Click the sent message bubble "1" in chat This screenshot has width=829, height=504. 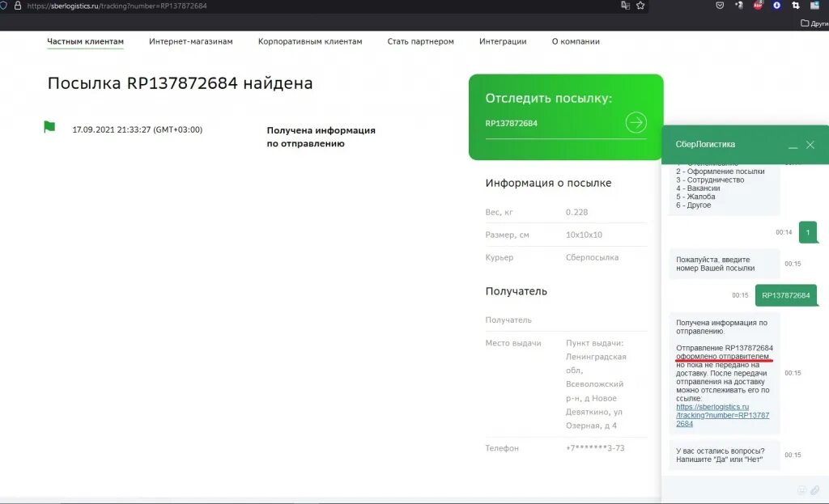808,232
